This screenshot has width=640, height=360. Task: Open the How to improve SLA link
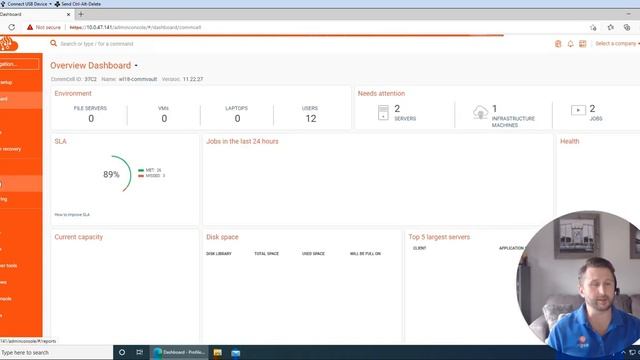[x=72, y=215]
